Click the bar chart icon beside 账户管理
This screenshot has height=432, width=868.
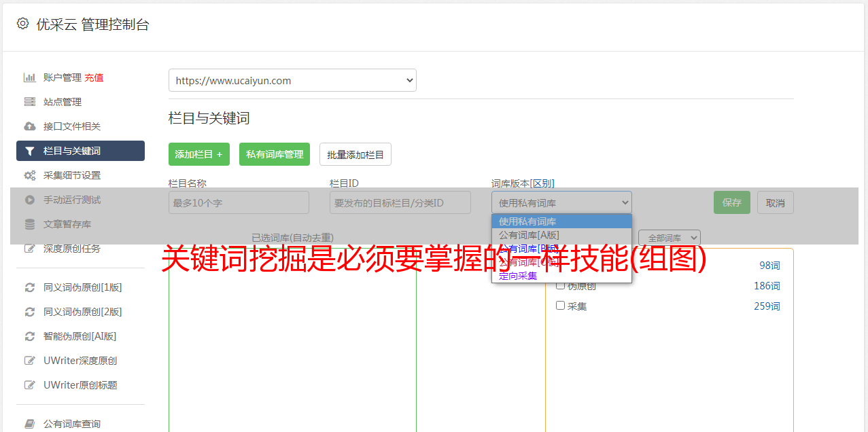29,77
